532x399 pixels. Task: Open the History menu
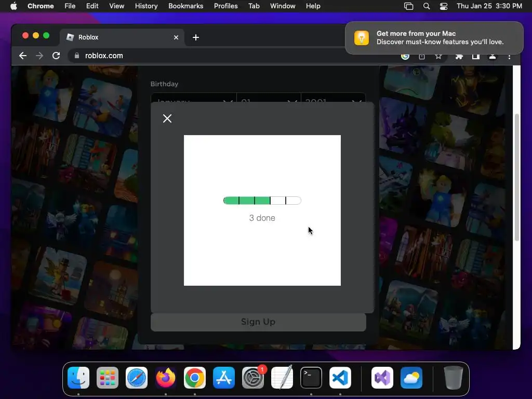(146, 6)
